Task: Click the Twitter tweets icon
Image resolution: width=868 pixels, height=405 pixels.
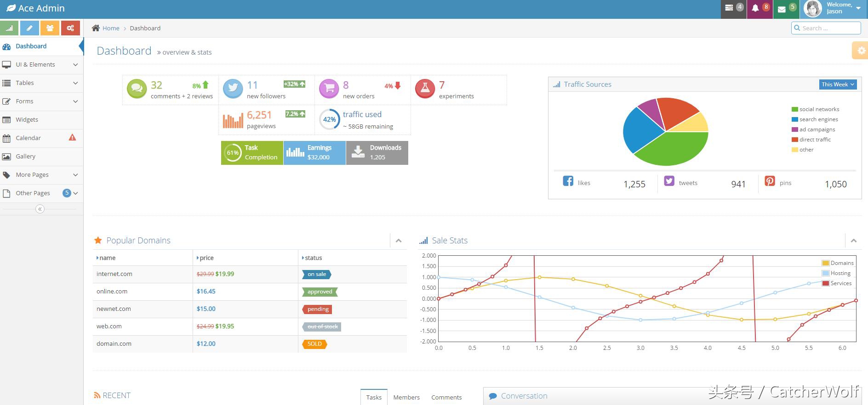Action: 669,181
